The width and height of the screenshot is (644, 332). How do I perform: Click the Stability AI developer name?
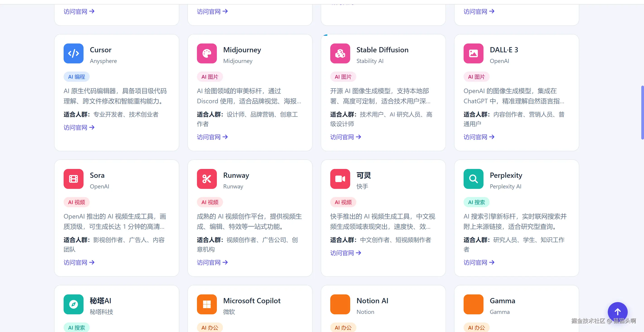coord(370,61)
